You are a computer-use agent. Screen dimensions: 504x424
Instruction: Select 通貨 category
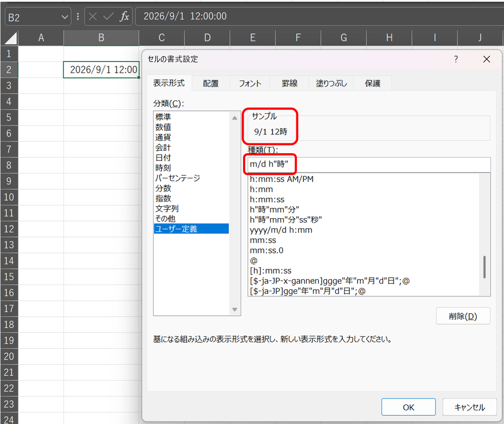[191, 137]
